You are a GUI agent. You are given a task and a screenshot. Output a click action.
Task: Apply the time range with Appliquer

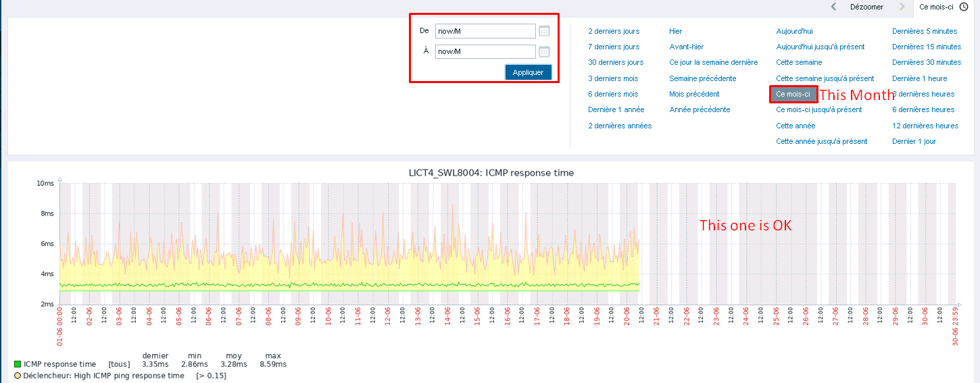coord(529,72)
